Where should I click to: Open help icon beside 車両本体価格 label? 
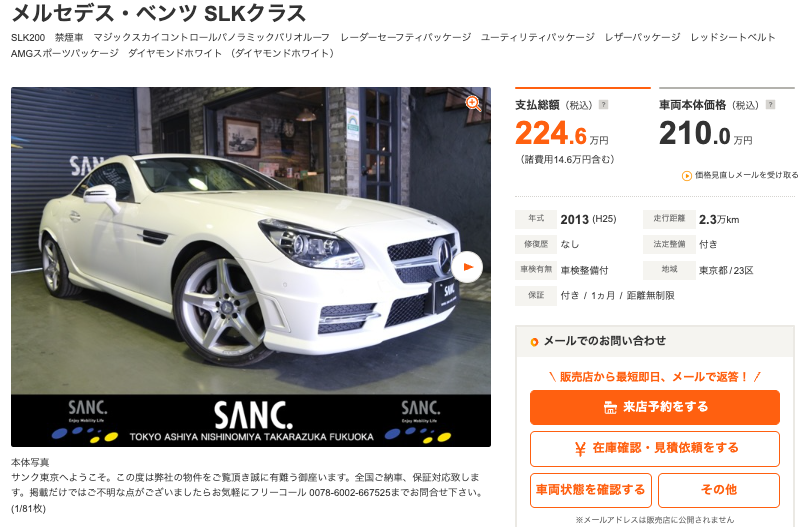click(x=770, y=105)
